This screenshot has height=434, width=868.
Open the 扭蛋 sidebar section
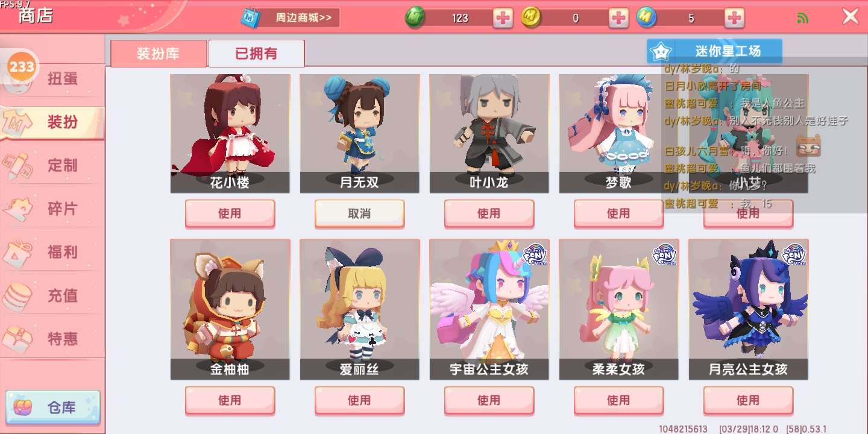click(x=52, y=79)
